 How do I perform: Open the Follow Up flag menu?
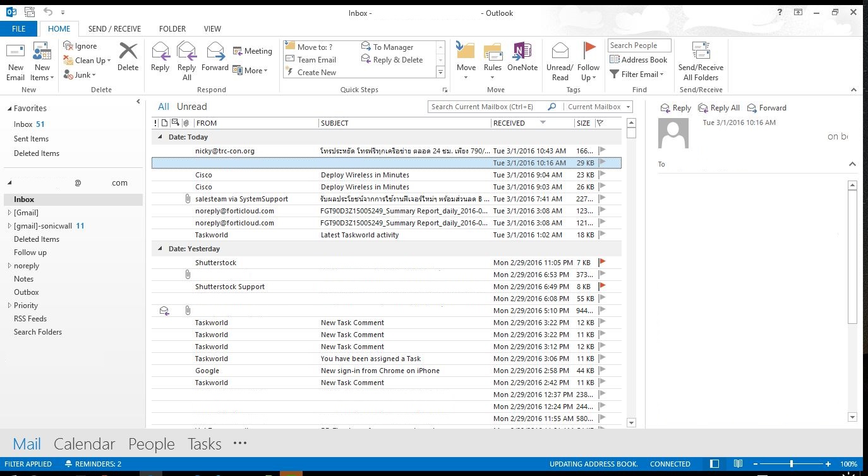click(x=588, y=62)
